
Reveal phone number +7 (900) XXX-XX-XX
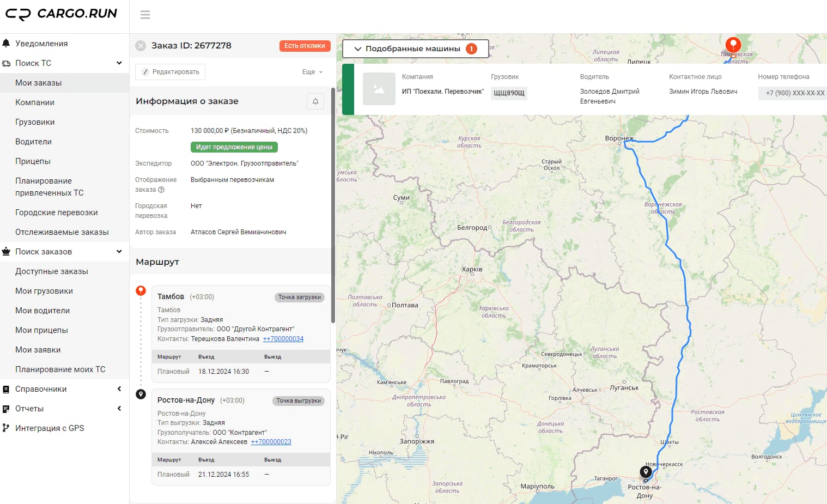click(x=793, y=93)
